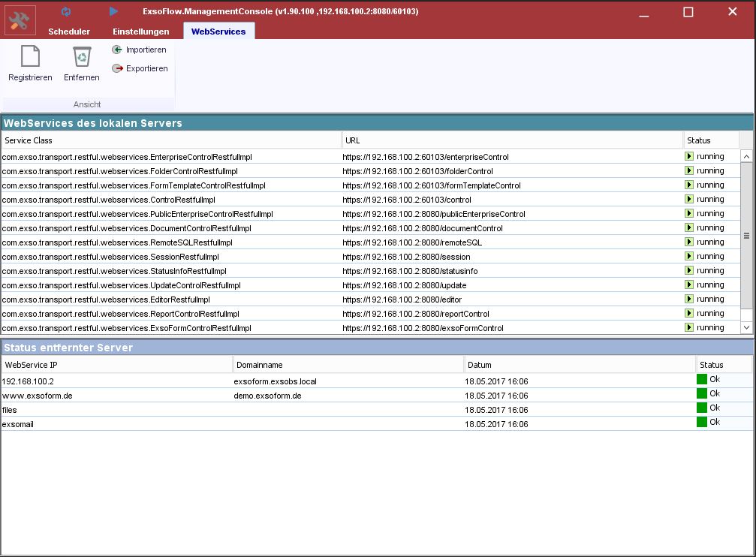This screenshot has width=756, height=557.
Task: Click the Entfernen button label
Action: 82,77
